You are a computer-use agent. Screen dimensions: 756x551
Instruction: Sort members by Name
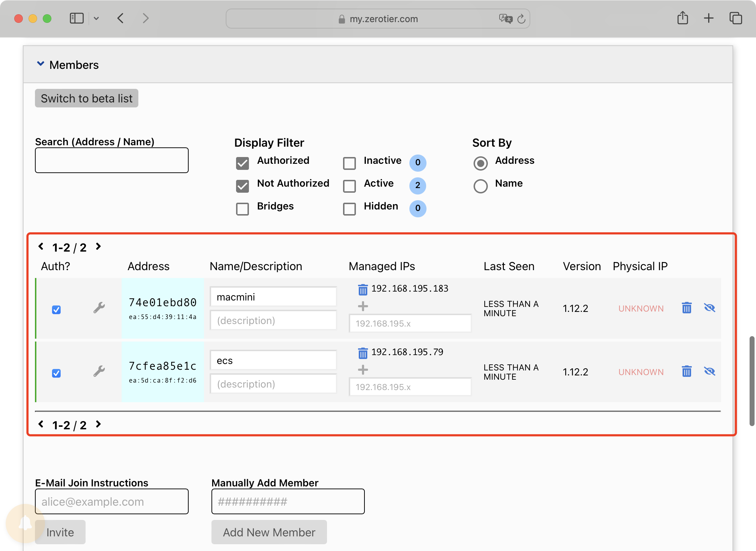(481, 186)
